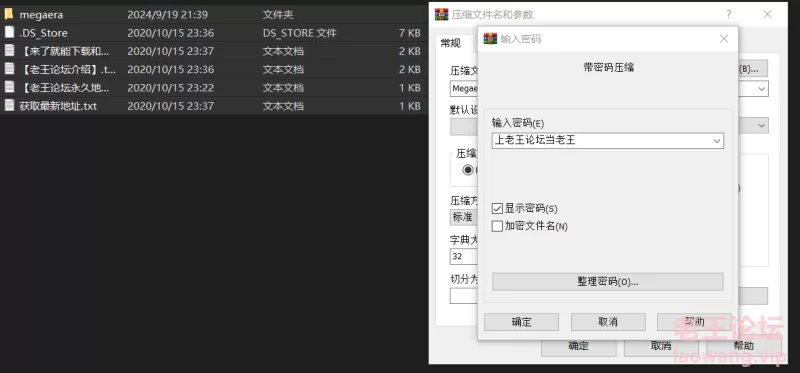Click WinRAR icon in 输入密码 title bar
800x373 pixels.
[x=490, y=39]
